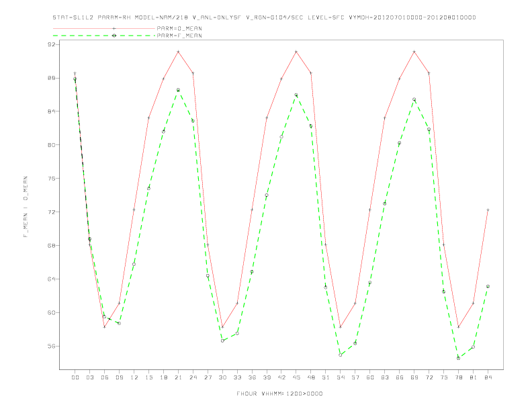
Task: Click the 72 forecast hour x-axis label
Action: pyautogui.click(x=429, y=377)
